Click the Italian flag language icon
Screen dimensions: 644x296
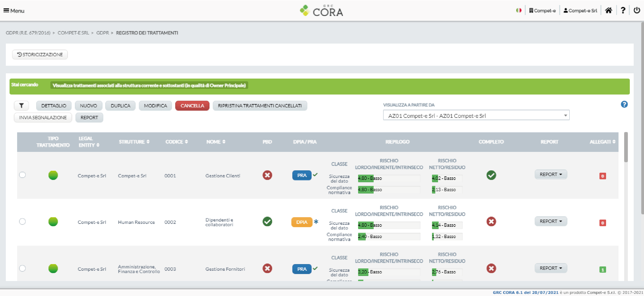[x=519, y=11]
